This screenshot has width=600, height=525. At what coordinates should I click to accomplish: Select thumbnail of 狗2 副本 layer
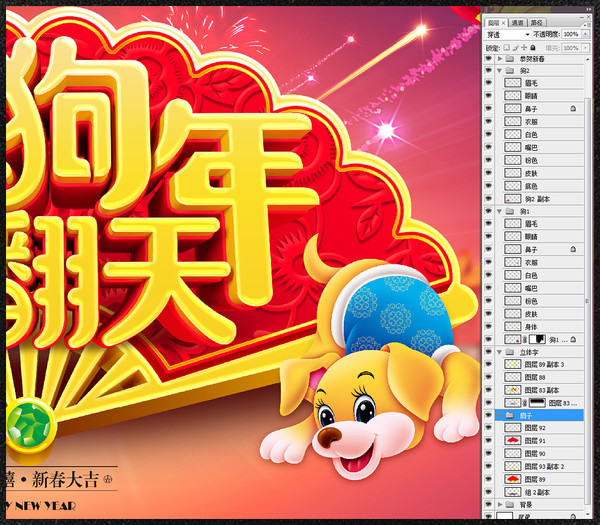pyautogui.click(x=513, y=199)
